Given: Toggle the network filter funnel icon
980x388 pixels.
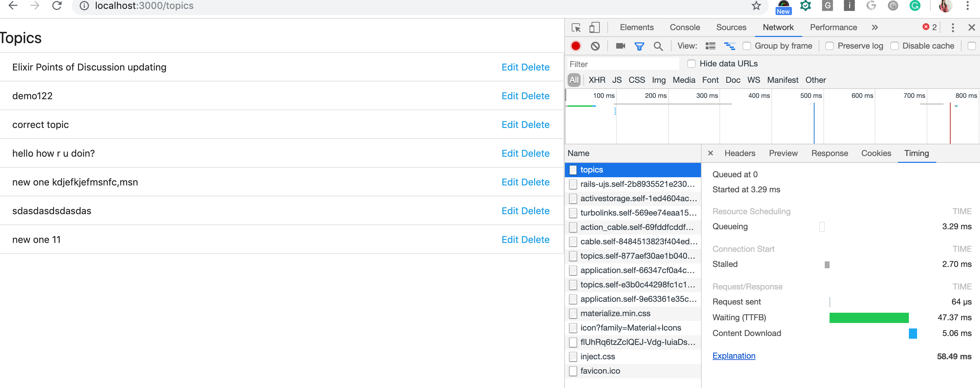Looking at the screenshot, I should click(639, 46).
